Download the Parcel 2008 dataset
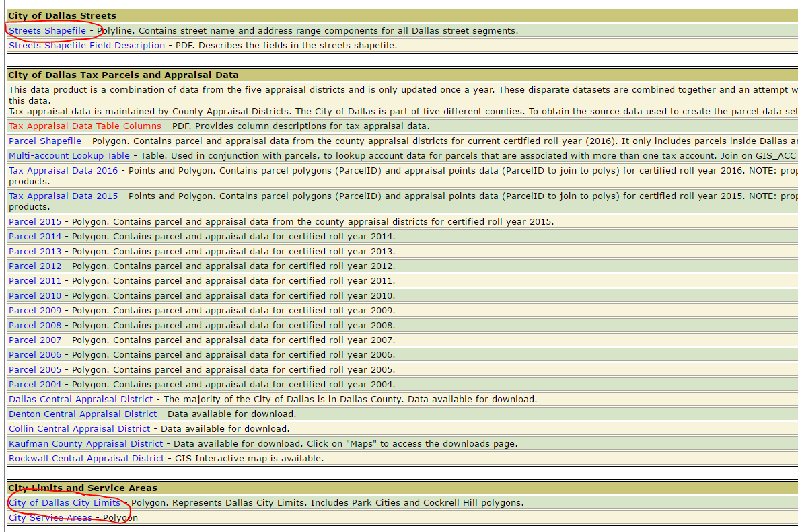 [34, 325]
